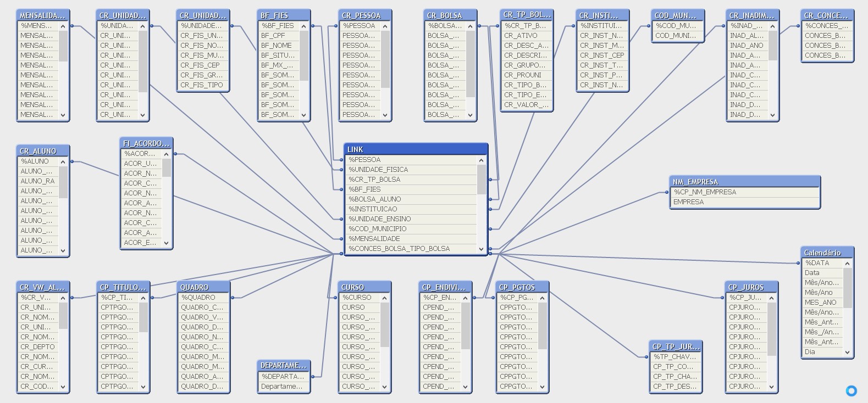
Task: Select the %QUADRO field in QUADRO table
Action: click(x=203, y=298)
